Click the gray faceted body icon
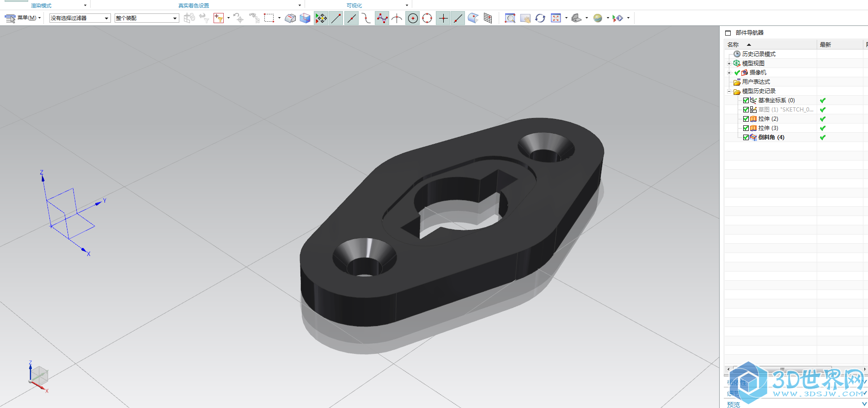This screenshot has height=408, width=868. tap(290, 18)
